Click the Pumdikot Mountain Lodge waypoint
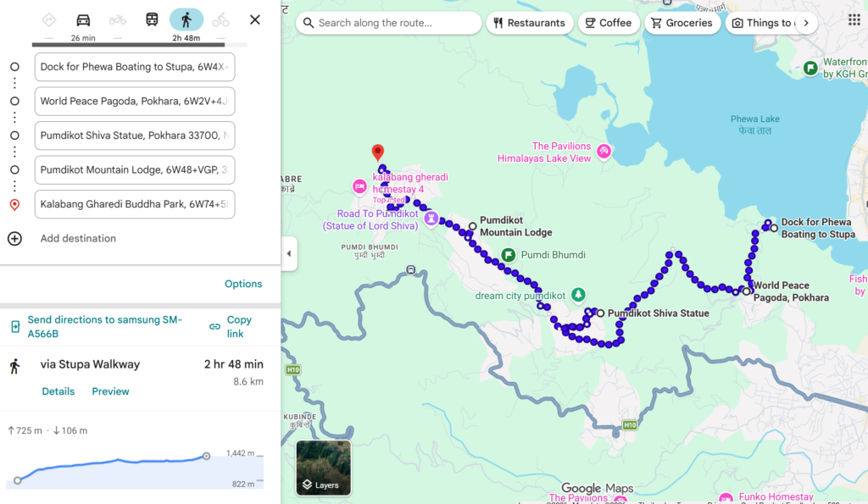Screen dimensions: 868x504 coord(472,226)
